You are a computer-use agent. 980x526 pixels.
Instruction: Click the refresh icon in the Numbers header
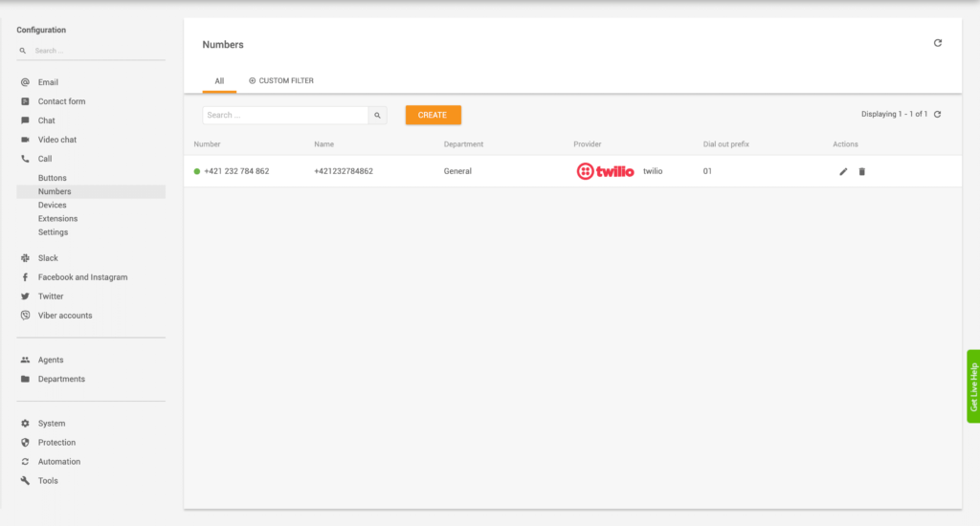[x=938, y=43]
